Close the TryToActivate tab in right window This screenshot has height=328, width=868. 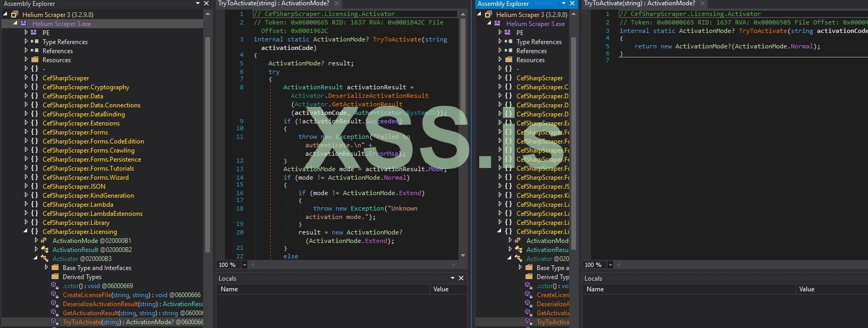702,4
